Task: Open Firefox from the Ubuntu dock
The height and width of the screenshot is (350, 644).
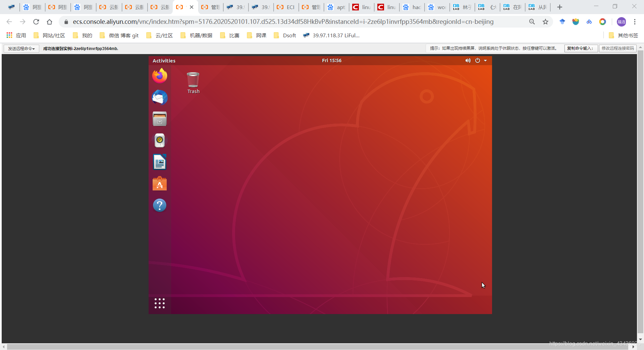Action: click(159, 76)
